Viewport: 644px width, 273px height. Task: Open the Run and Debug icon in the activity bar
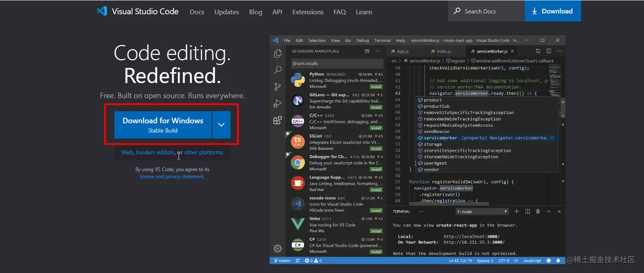click(x=278, y=103)
